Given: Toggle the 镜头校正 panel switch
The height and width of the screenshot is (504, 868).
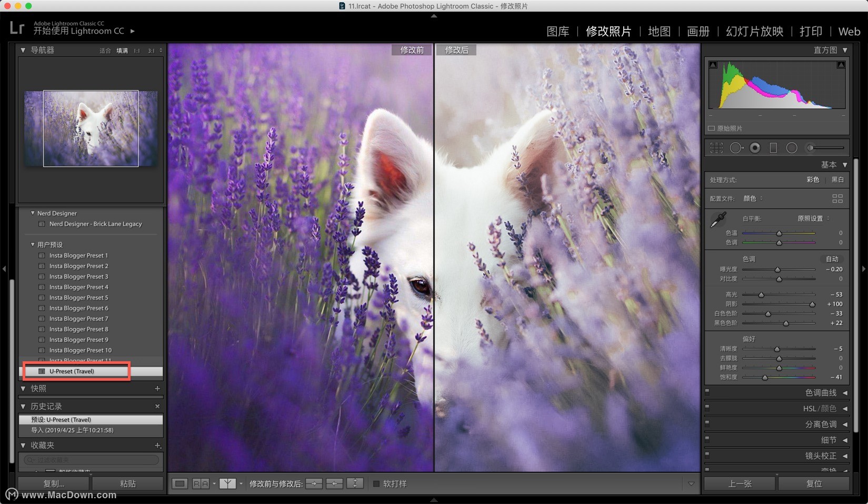Looking at the screenshot, I should point(707,455).
